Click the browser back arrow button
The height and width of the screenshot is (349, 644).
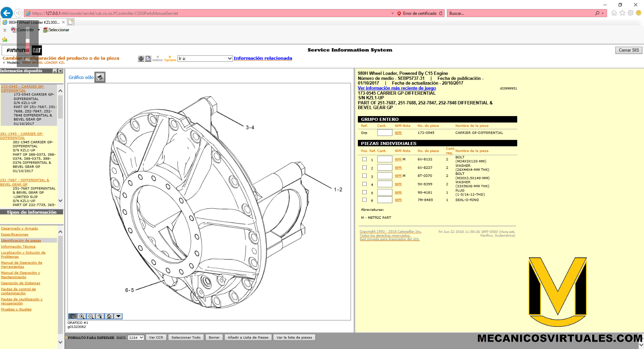point(6,13)
